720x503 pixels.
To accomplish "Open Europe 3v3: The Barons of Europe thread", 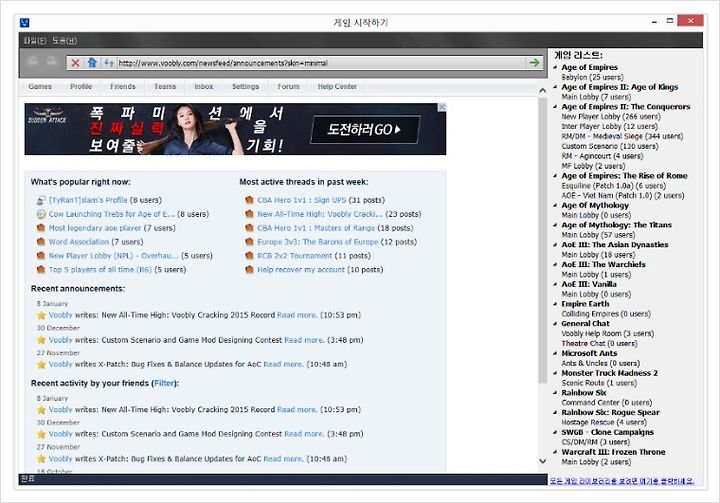I will point(317,242).
